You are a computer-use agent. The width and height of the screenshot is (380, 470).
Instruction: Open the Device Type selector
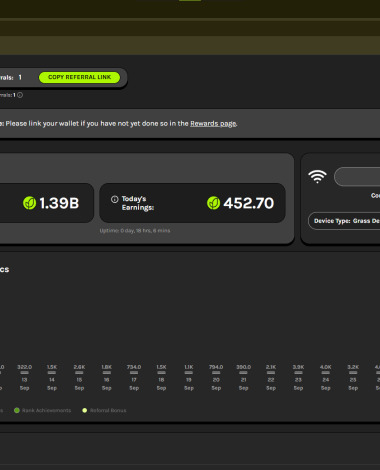click(x=344, y=221)
